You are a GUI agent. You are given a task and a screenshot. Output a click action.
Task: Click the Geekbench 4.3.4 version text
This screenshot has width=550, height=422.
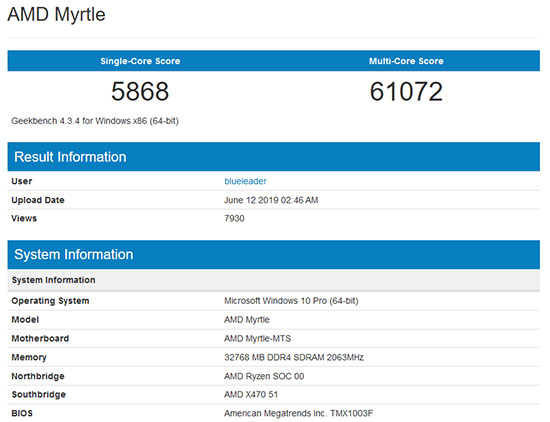tap(95, 121)
